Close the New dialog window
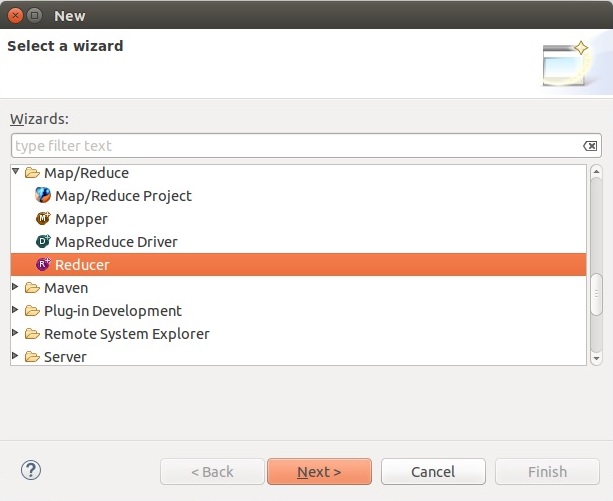The width and height of the screenshot is (613, 501). point(16,16)
